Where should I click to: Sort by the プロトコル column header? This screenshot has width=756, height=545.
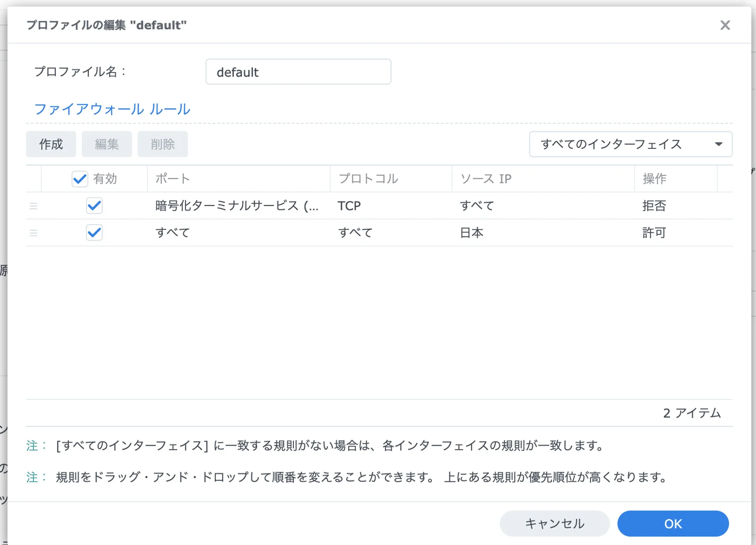point(391,179)
